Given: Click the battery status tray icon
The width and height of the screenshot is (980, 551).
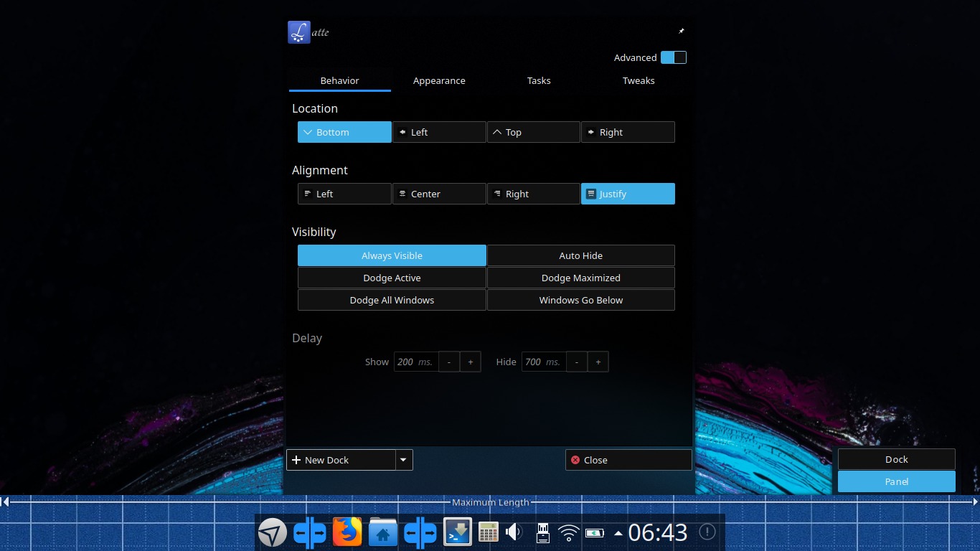Looking at the screenshot, I should (595, 532).
